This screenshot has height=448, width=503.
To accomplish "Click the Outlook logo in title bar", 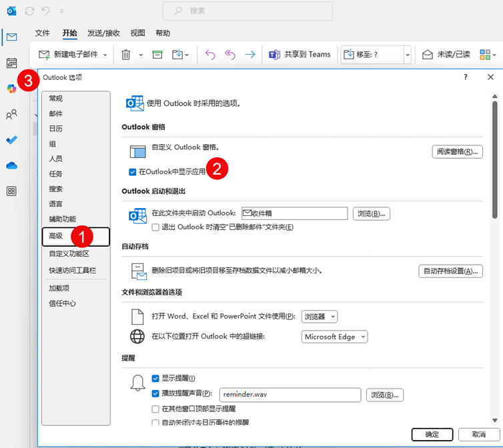I will (x=11, y=11).
